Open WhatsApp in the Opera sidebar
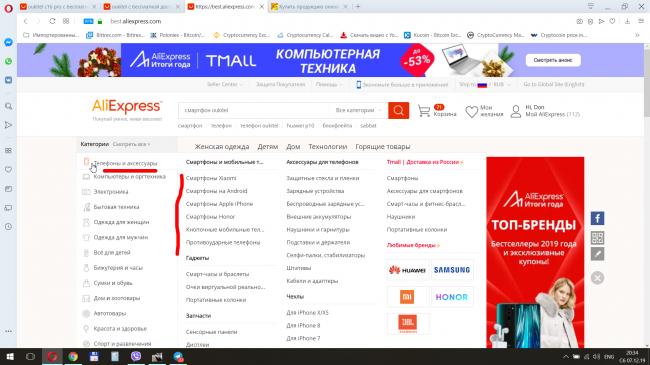Screen dimensions: 650x365 [8, 61]
